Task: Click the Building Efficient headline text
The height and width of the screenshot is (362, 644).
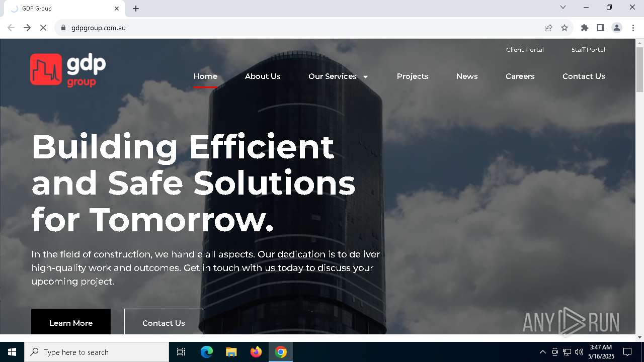Action: pos(194,184)
